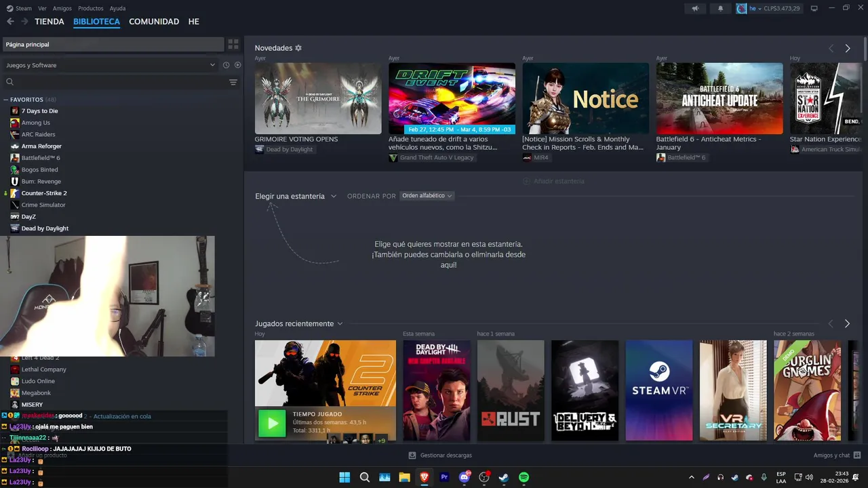Screen dimensions: 868x488
Task: Click the Página principal library home button
Action: (x=112, y=44)
